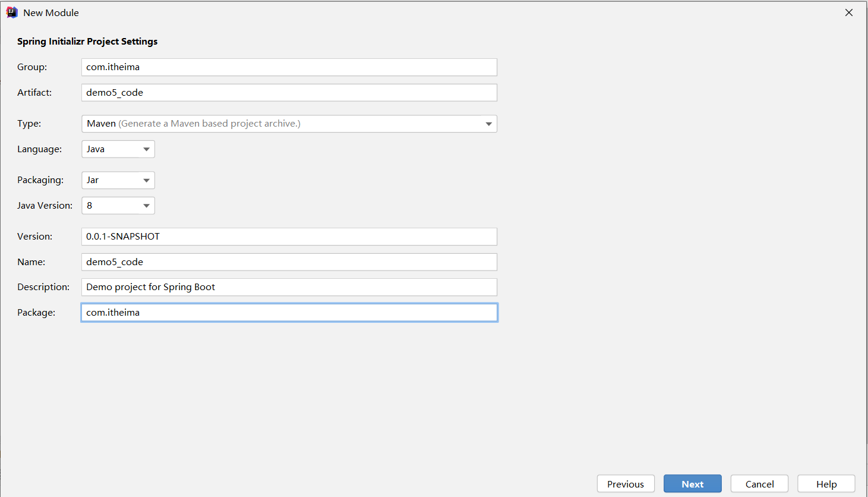The image size is (868, 497).
Task: Click the Version field with 0.0.1-SNAPSHOT
Action: pos(289,237)
